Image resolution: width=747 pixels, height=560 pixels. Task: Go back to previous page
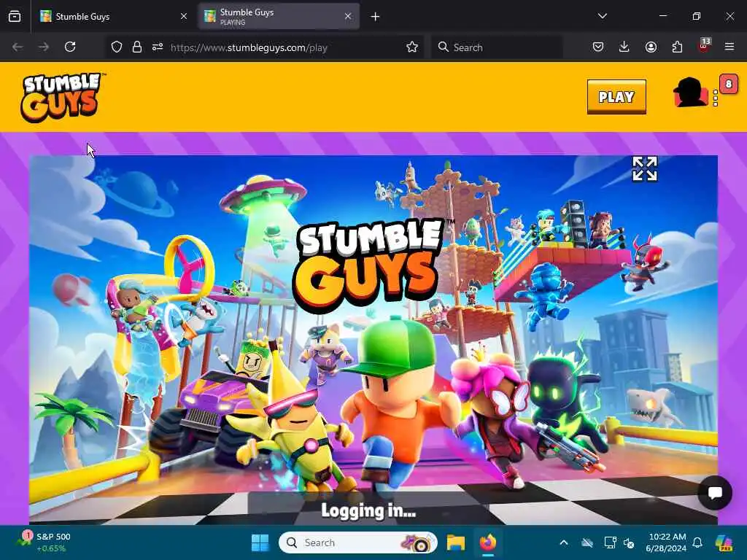[x=18, y=47]
